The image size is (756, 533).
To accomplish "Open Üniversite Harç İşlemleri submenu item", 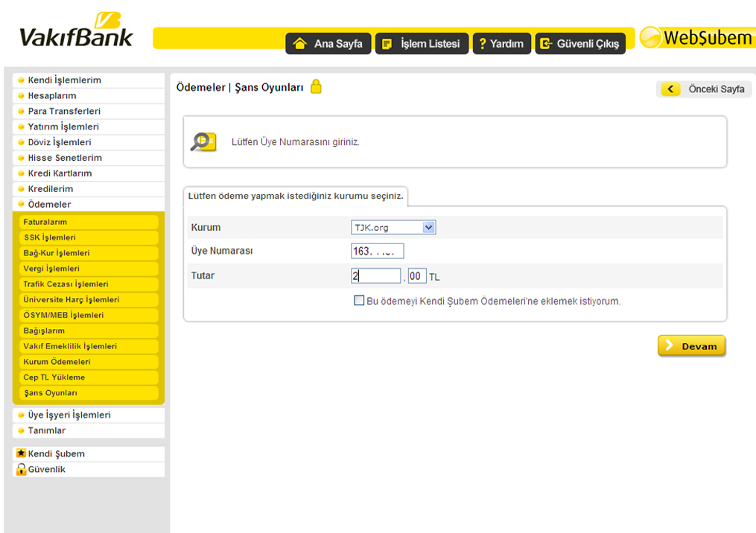I will (89, 299).
